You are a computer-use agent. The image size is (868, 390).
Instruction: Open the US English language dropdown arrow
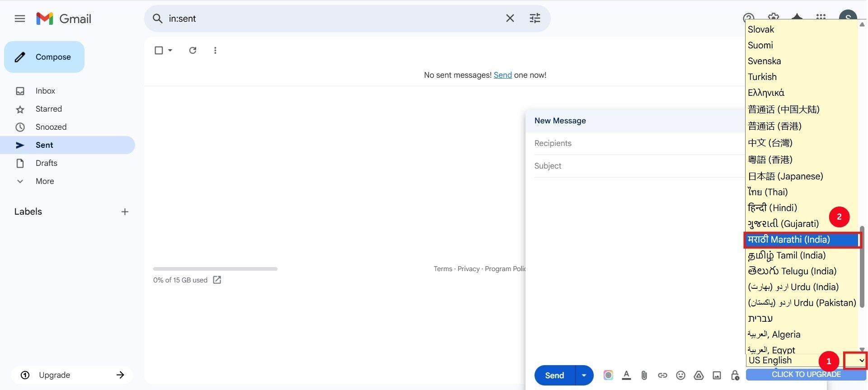(x=861, y=360)
